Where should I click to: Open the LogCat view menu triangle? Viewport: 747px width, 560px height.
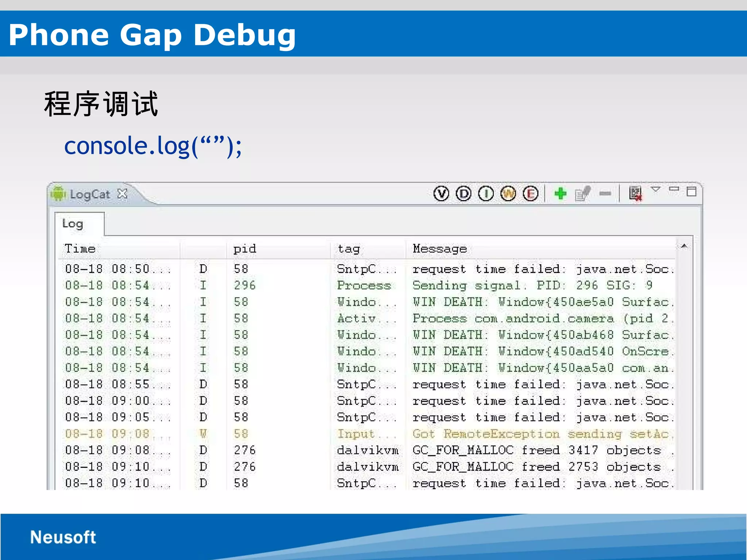(x=655, y=189)
